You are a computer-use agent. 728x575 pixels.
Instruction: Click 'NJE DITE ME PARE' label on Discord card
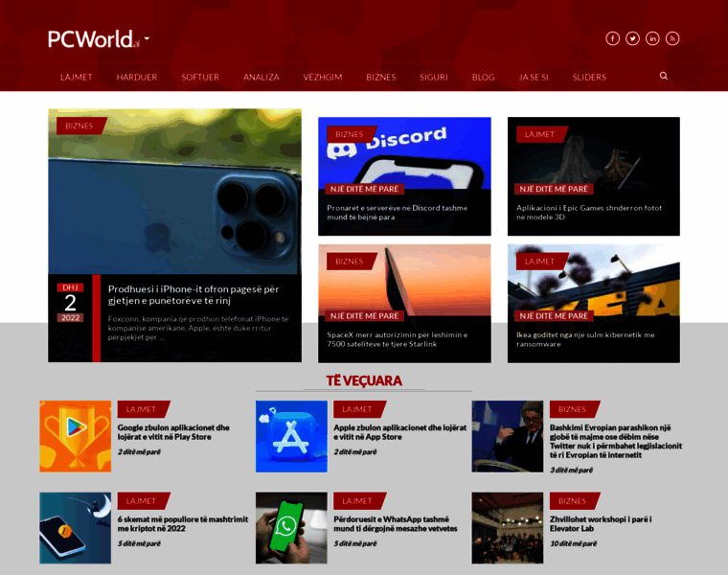pyautogui.click(x=364, y=189)
